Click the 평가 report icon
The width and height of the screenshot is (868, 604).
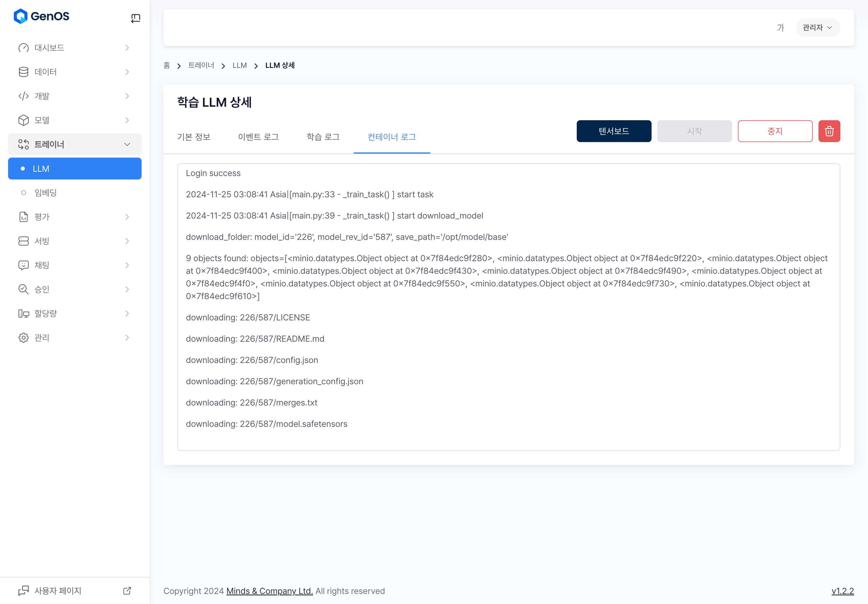[x=23, y=217]
